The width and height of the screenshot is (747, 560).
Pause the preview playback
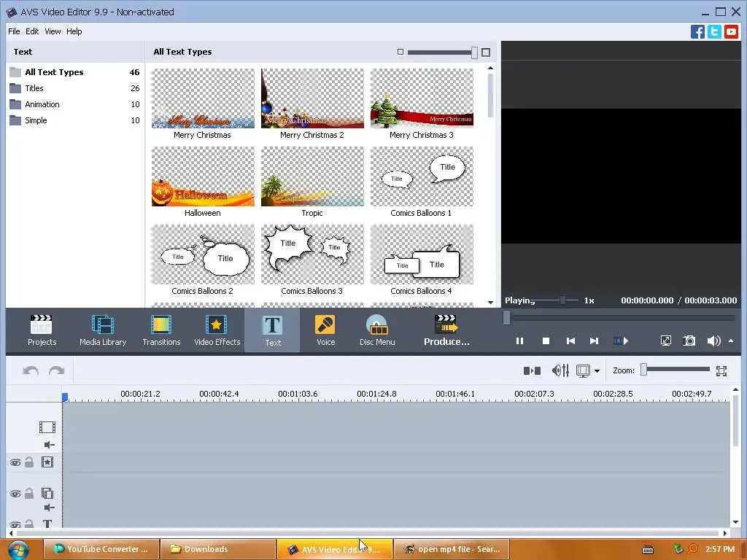[x=519, y=341]
